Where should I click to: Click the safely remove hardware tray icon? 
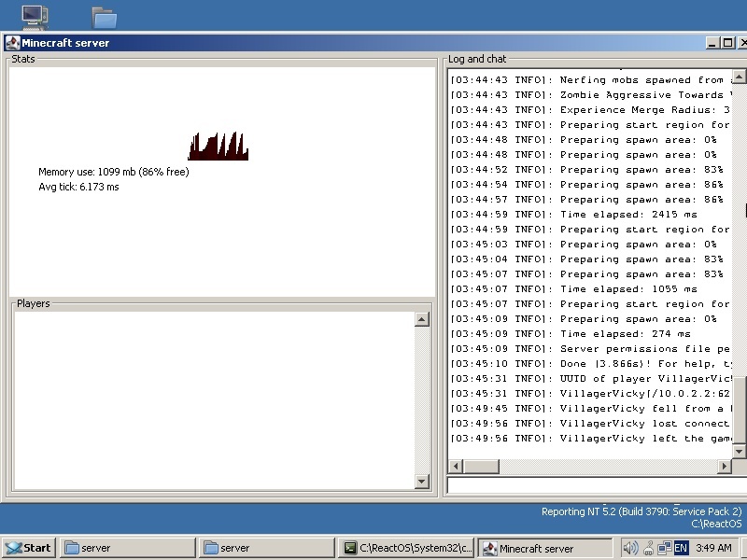[648, 548]
